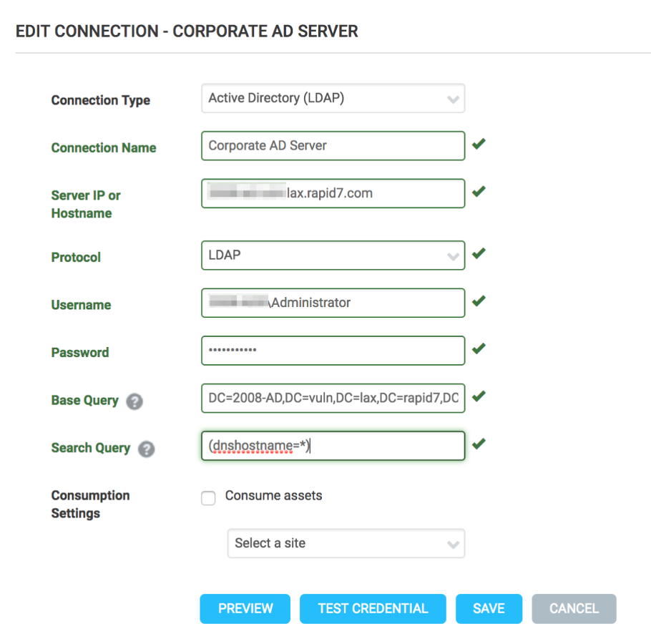Click the TEST CREDENTIAL button
This screenshot has height=644, width=651.
[373, 609]
